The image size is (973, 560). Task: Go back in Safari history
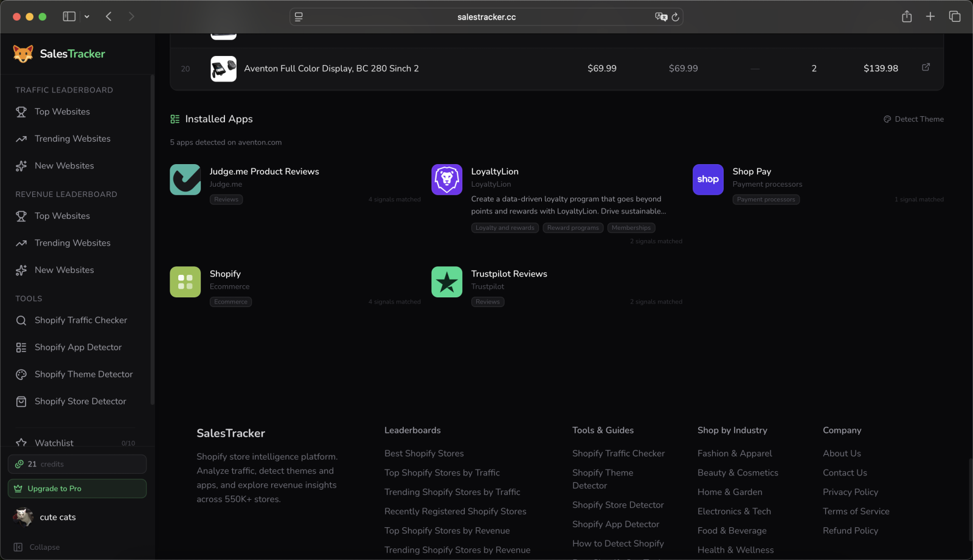(x=109, y=16)
